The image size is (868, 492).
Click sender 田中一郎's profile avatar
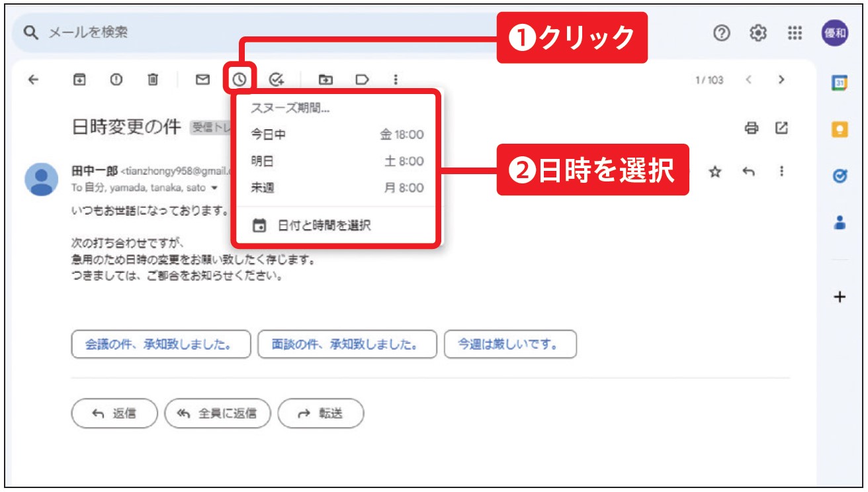click(42, 179)
